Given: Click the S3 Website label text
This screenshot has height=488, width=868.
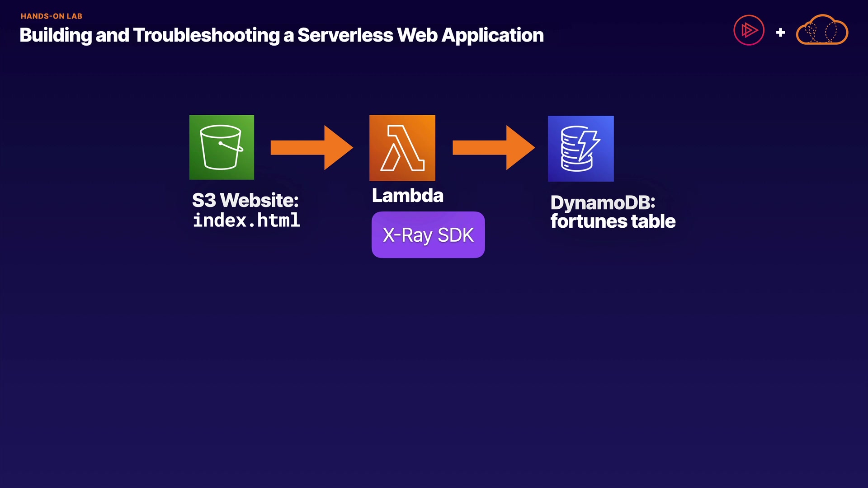Looking at the screenshot, I should point(245,200).
